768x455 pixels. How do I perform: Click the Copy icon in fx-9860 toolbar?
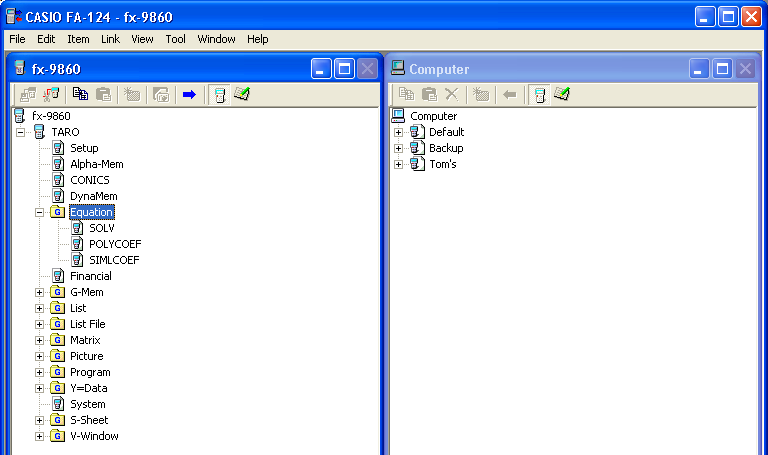coord(80,94)
